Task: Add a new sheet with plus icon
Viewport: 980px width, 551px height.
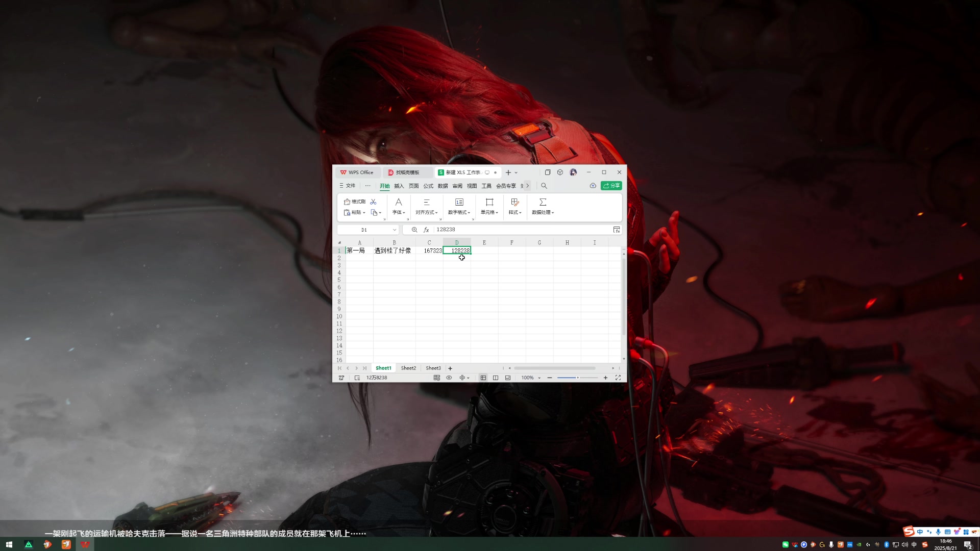Action: [450, 368]
